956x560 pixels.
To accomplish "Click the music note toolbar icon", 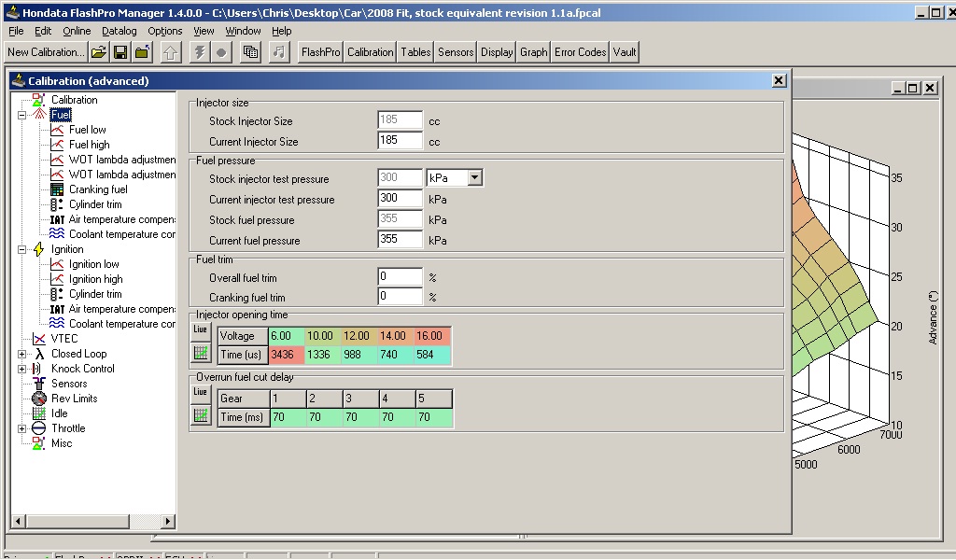I will tap(278, 52).
